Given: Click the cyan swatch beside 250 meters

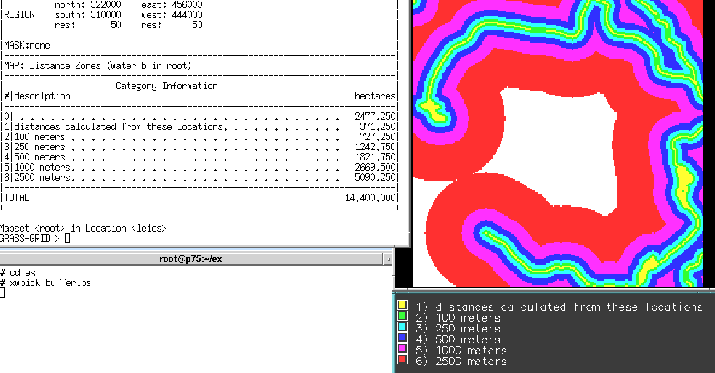Looking at the screenshot, I should [402, 326].
